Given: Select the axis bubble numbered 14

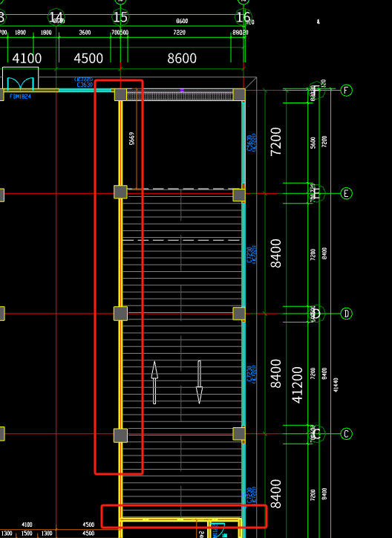Looking at the screenshot, I should 56,17.
